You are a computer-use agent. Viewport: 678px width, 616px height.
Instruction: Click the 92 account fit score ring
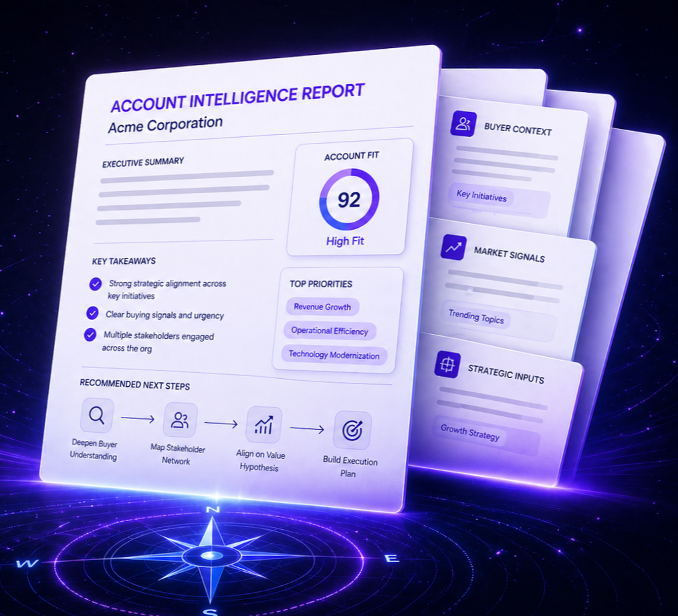coord(350,200)
